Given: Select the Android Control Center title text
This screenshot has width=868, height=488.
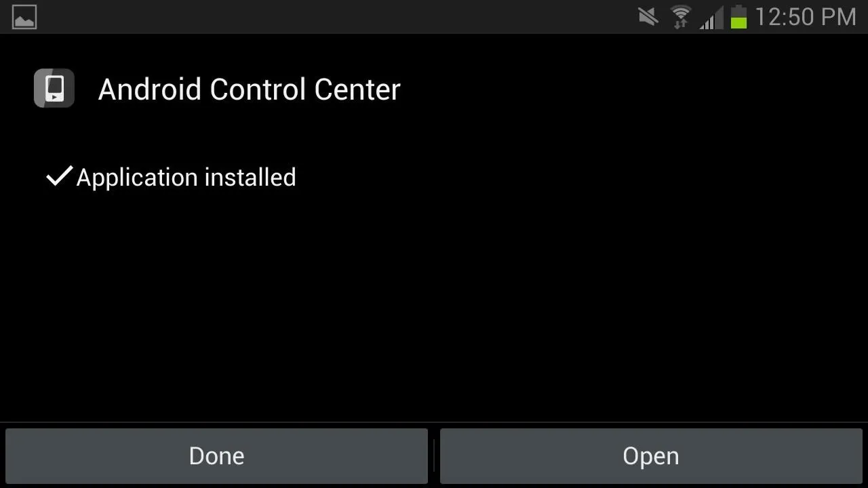Looking at the screenshot, I should pyautogui.click(x=250, y=89).
